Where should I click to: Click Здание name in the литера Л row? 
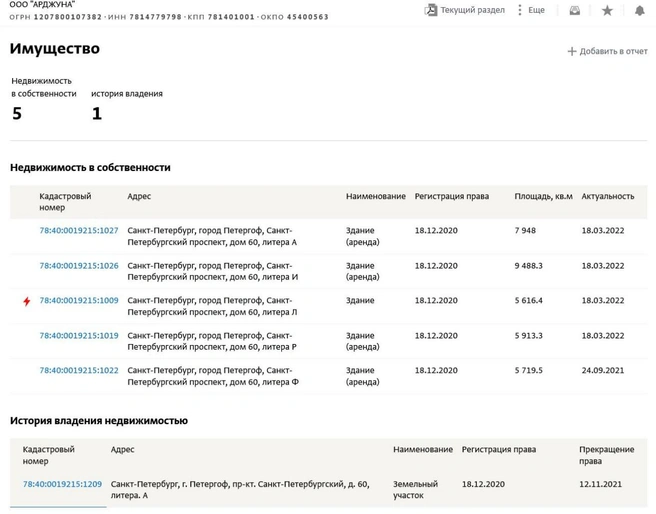pyautogui.click(x=360, y=300)
